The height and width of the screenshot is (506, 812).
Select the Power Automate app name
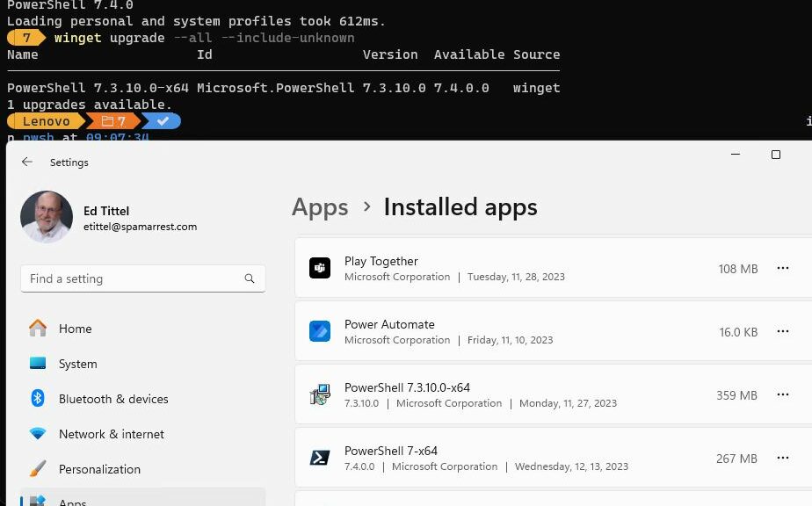click(x=389, y=324)
